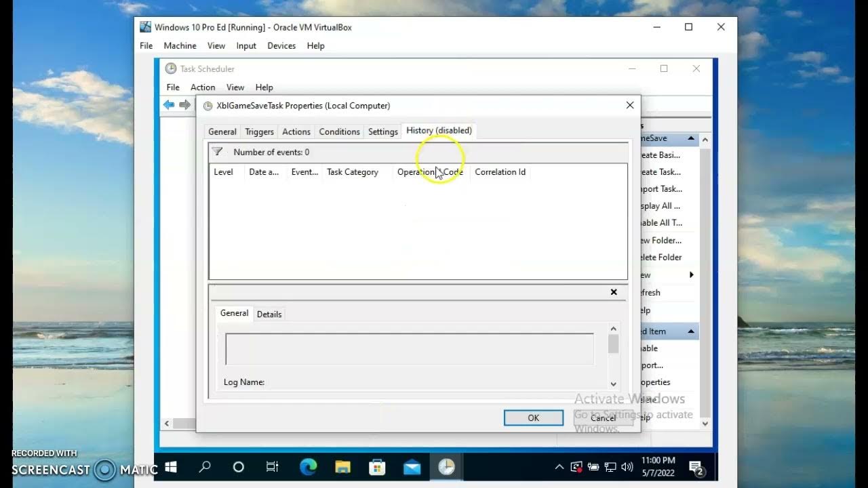The height and width of the screenshot is (488, 868).
Task: Switch to the Actions tab
Action: [x=296, y=131]
